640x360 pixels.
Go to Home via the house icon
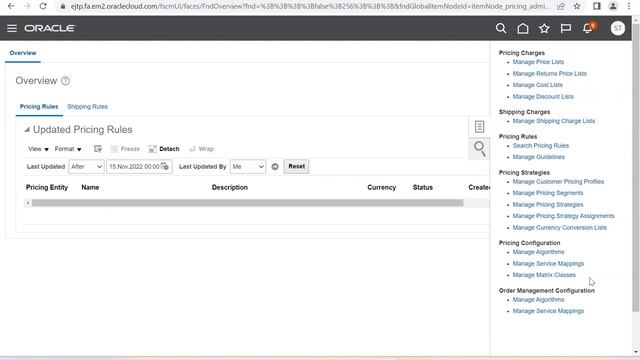[522, 28]
